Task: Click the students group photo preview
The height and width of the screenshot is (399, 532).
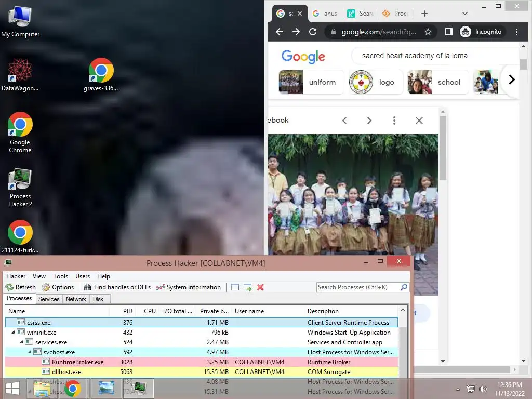Action: coord(353,195)
